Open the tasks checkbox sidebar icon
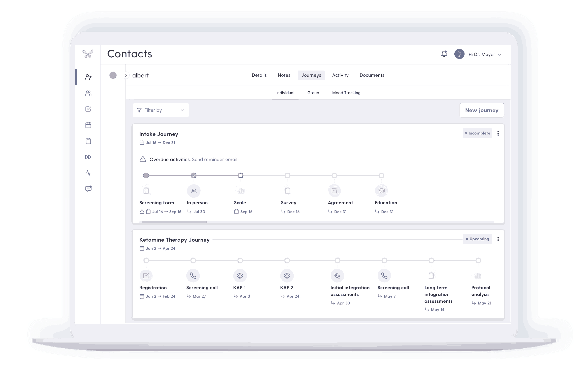The width and height of the screenshot is (588, 383). (x=88, y=109)
